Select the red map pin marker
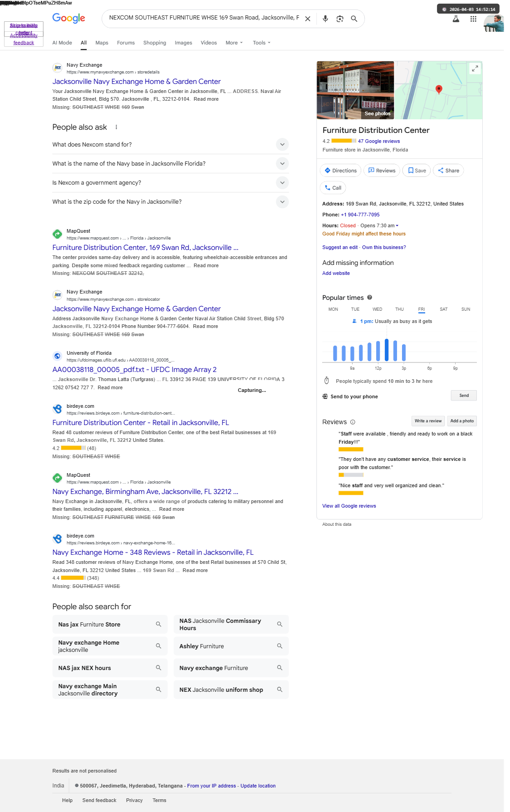This screenshot has width=510, height=812. [x=439, y=89]
